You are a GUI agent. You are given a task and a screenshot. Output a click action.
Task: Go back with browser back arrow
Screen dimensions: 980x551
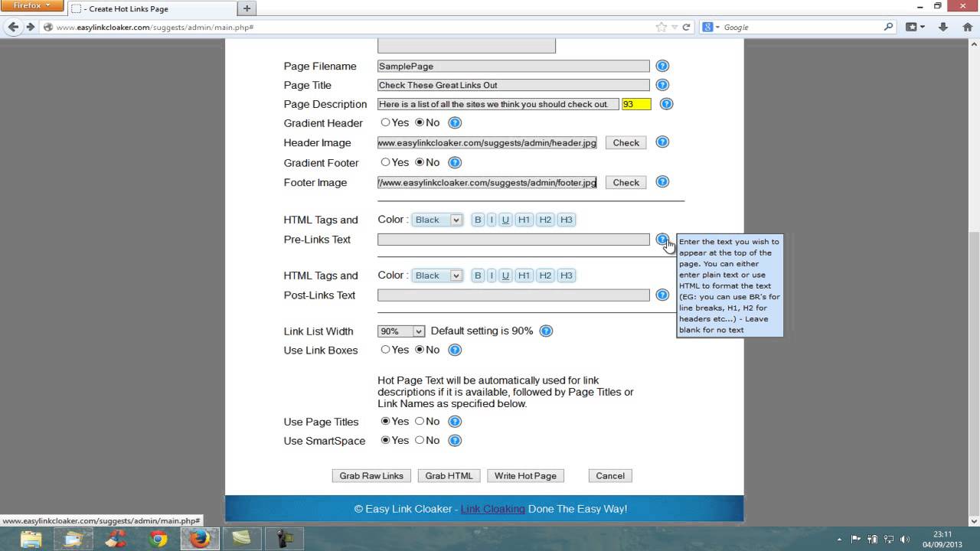click(x=13, y=27)
